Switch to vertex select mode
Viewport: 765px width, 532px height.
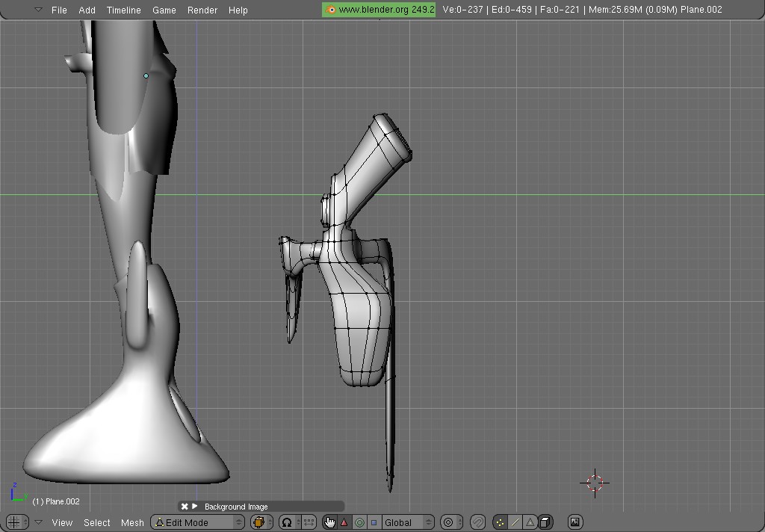(x=500, y=522)
